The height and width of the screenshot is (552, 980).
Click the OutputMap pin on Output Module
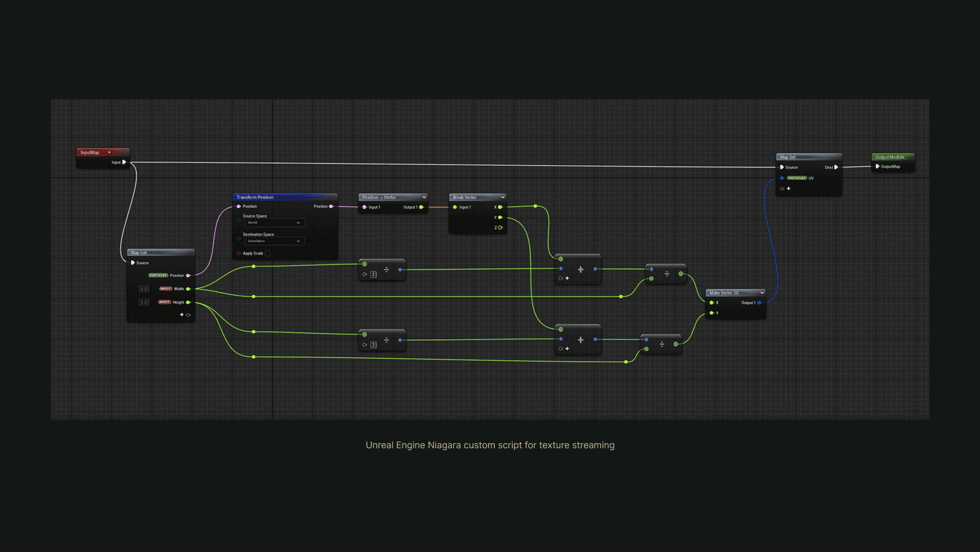877,167
